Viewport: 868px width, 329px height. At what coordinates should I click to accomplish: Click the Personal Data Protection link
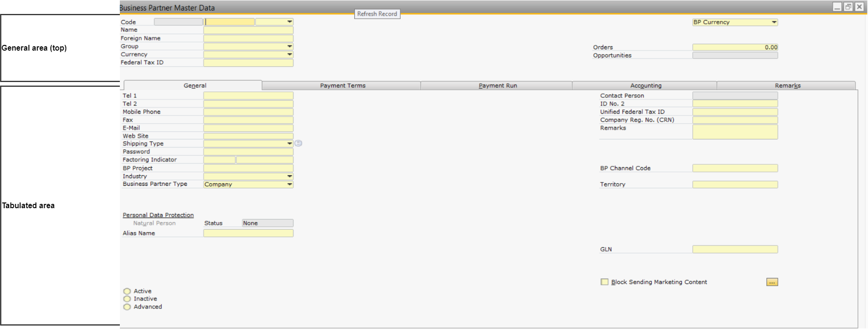pyautogui.click(x=158, y=215)
